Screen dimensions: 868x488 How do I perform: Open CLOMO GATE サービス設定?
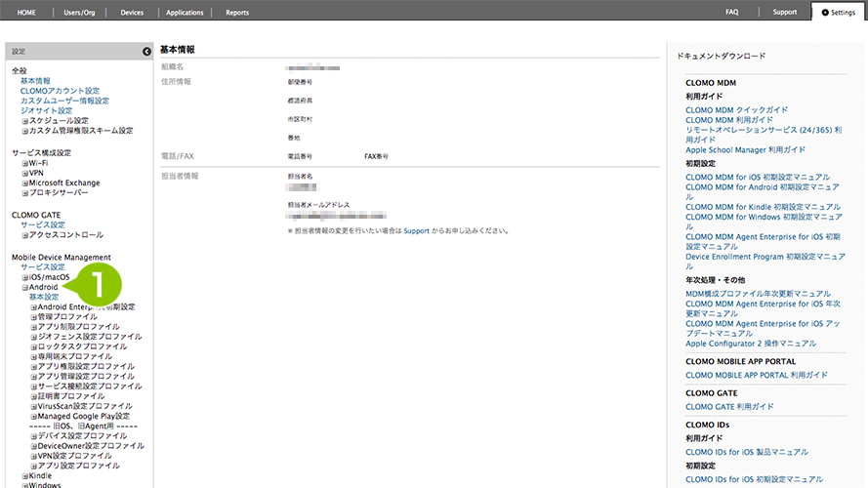pyautogui.click(x=43, y=224)
